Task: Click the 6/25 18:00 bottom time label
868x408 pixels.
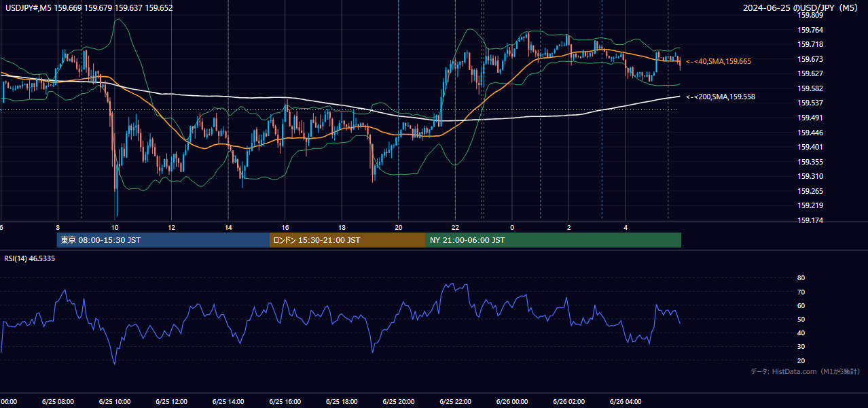Action: [342, 401]
